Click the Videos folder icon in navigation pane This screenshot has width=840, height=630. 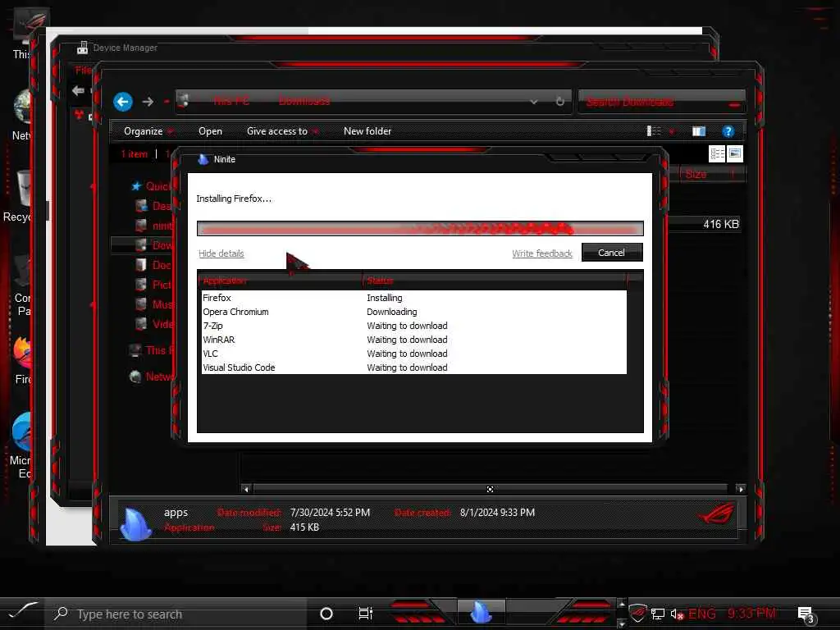tap(141, 323)
